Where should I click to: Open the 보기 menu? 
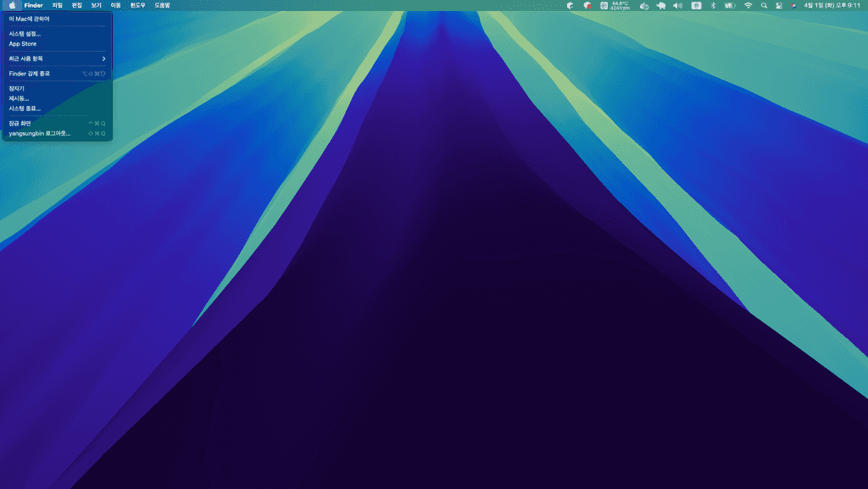coord(97,6)
